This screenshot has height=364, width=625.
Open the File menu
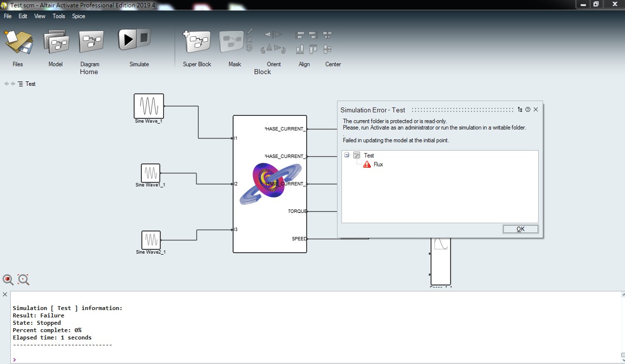tap(8, 16)
